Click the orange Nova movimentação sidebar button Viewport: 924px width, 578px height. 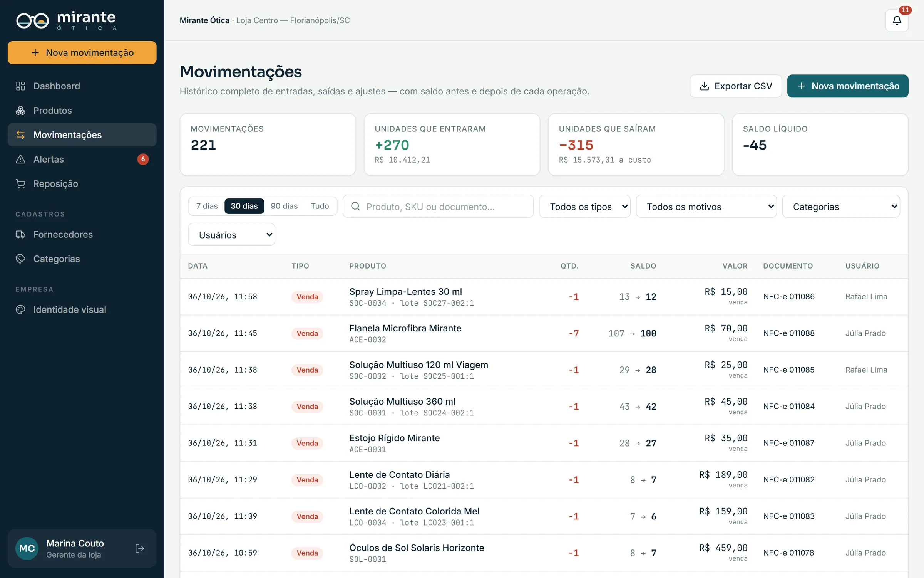(82, 53)
